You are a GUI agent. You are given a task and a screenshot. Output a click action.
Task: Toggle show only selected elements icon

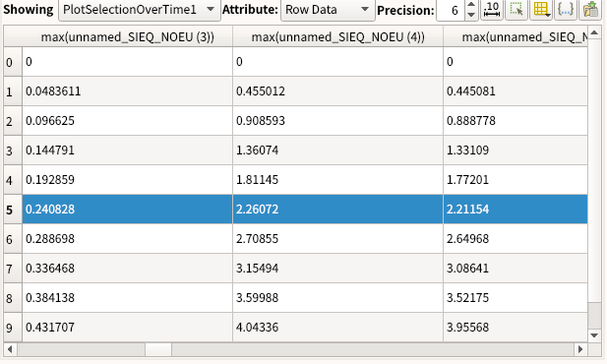(x=516, y=9)
